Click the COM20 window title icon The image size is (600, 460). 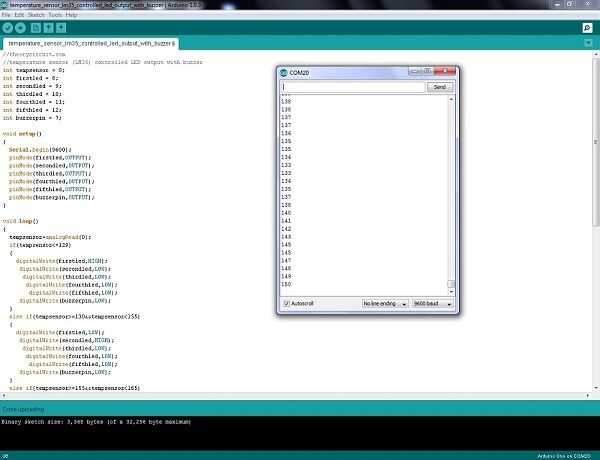pos(284,72)
